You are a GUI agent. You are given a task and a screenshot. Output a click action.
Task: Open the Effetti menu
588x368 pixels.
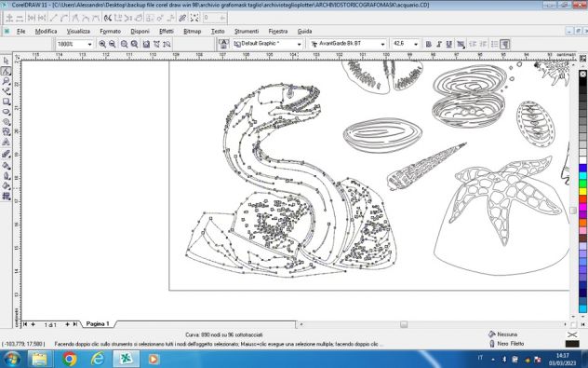coord(167,31)
